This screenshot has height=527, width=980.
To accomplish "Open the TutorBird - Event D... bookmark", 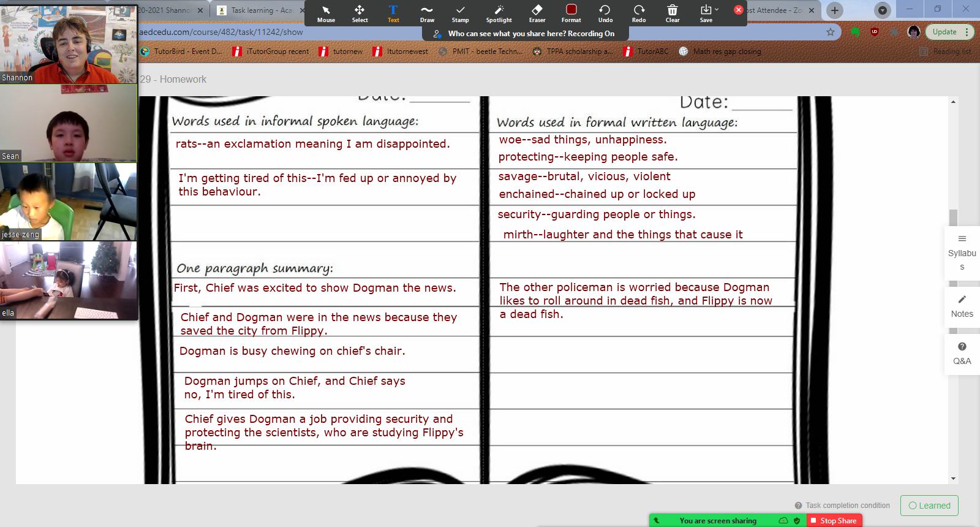I will click(x=182, y=51).
